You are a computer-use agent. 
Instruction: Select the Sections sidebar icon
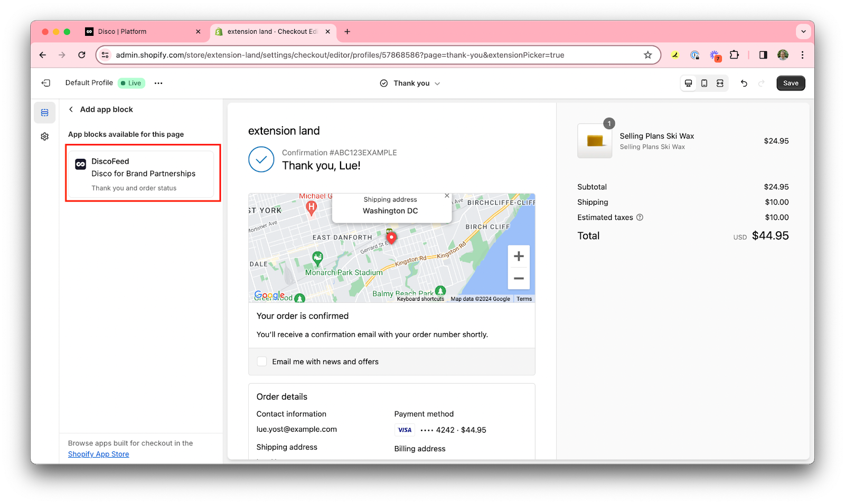(x=45, y=112)
